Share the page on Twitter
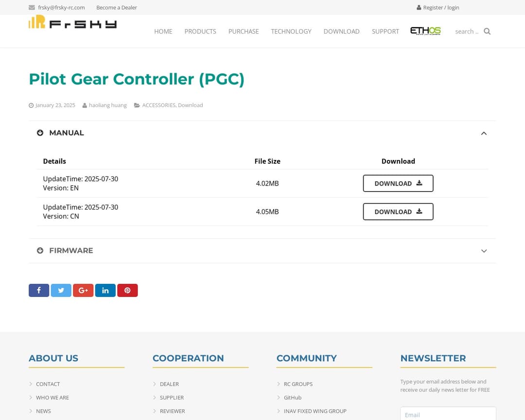The height and width of the screenshot is (420, 525). [x=61, y=290]
